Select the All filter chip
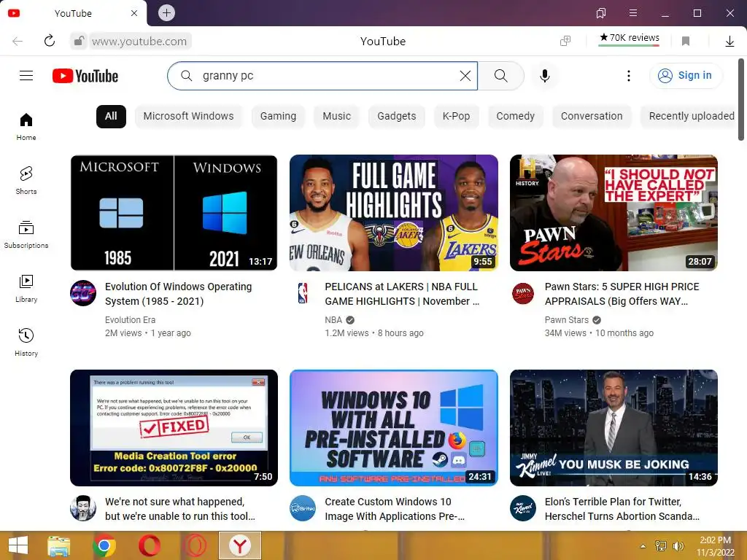 click(x=111, y=116)
